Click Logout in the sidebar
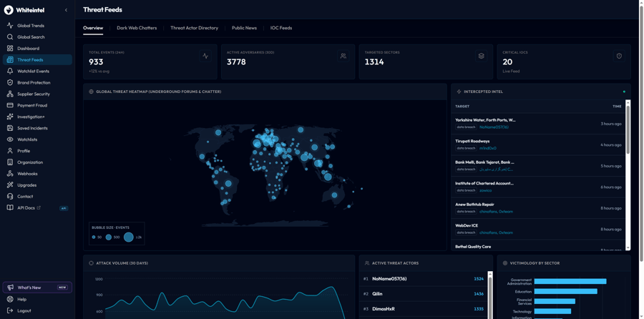The width and height of the screenshot is (644, 319). click(x=37, y=311)
